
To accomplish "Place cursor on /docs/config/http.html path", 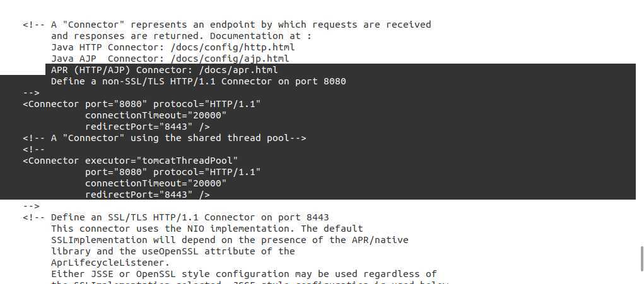I will coord(233,47).
